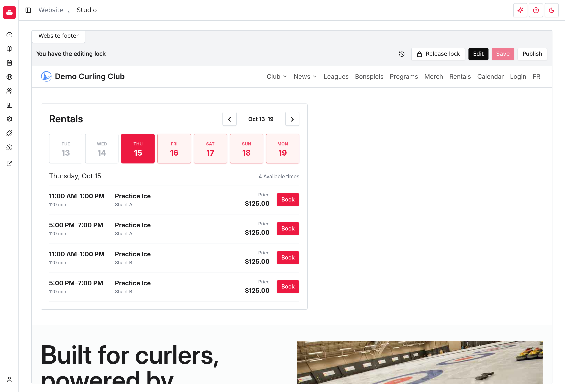The height and width of the screenshot is (392, 565).
Task: Open the Programs nav item
Action: (404, 77)
